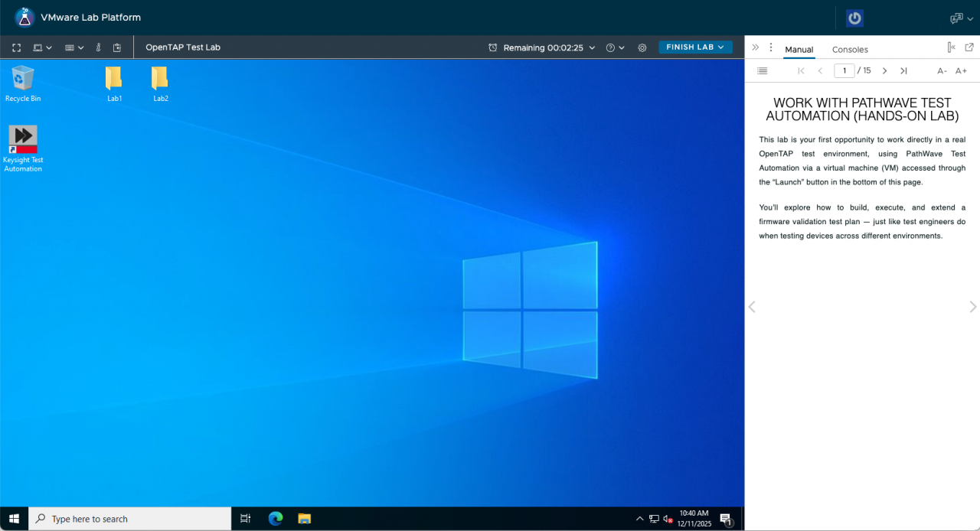Open the chat/feedback dropdown in top-right header
980x531 pixels.
tap(962, 18)
